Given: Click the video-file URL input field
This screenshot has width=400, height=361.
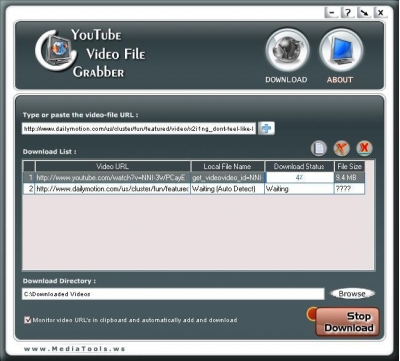Looking at the screenshot, I should click(139, 129).
